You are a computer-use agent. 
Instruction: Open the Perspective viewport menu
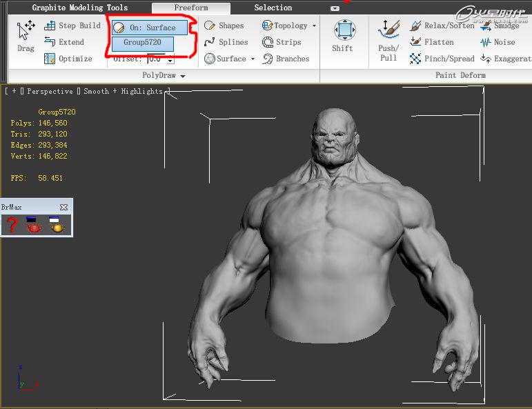50,91
